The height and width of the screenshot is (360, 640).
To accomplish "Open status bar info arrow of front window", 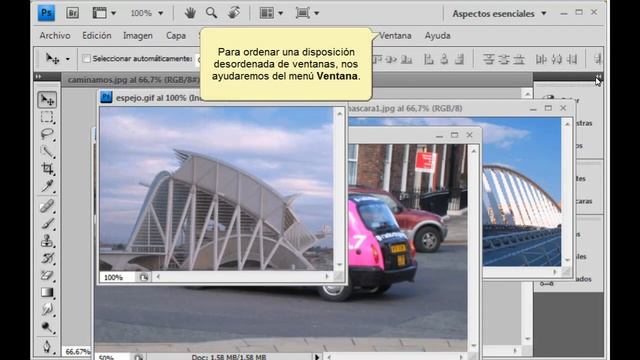I will tap(317, 357).
